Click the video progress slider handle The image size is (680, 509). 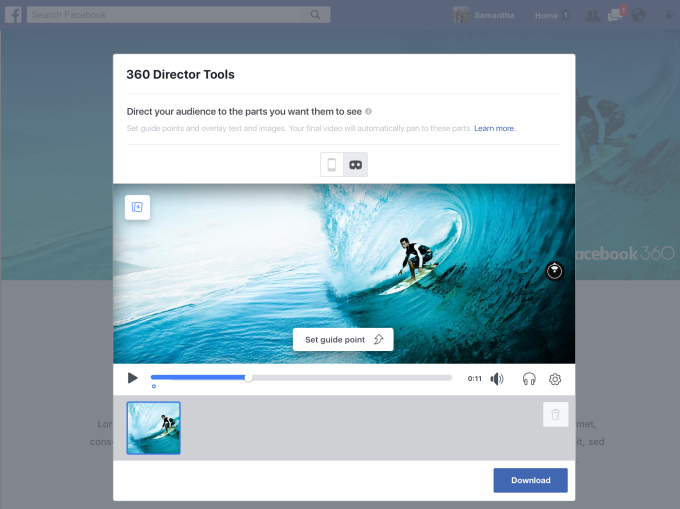pos(249,378)
